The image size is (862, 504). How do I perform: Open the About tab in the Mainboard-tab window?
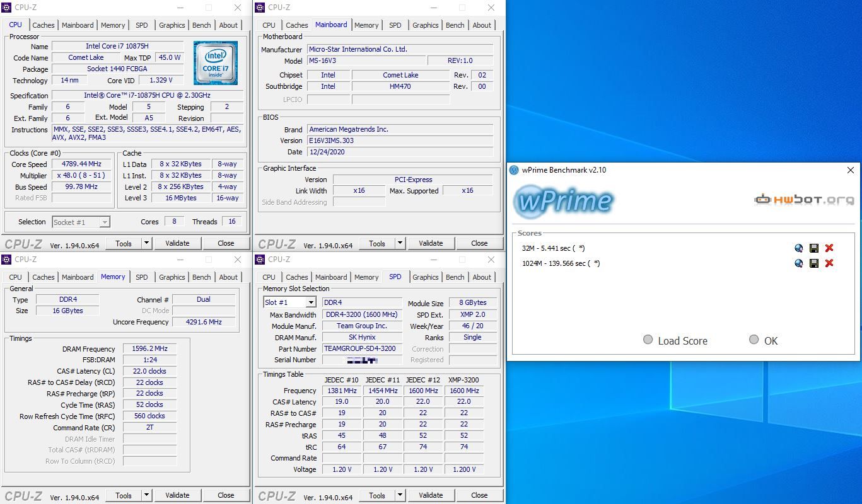[482, 25]
